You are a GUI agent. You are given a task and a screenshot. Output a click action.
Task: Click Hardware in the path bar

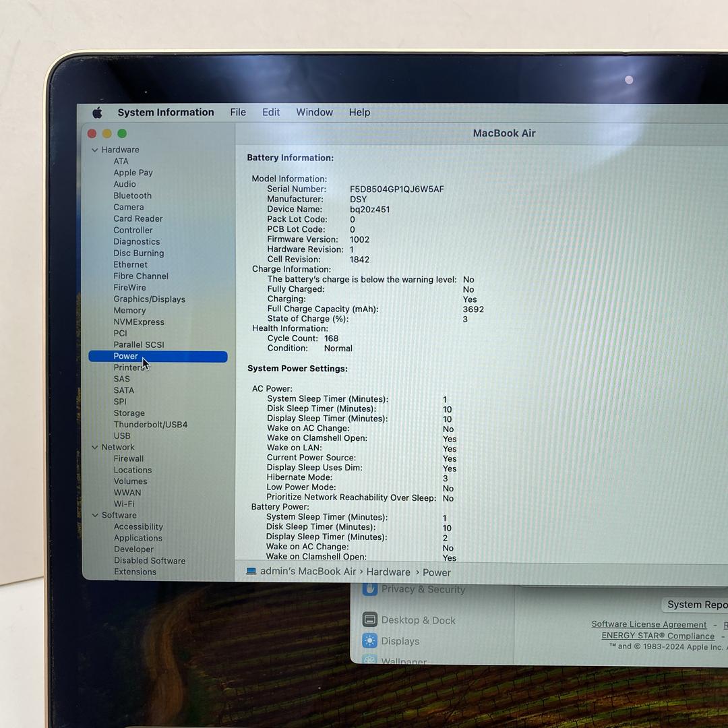[388, 572]
